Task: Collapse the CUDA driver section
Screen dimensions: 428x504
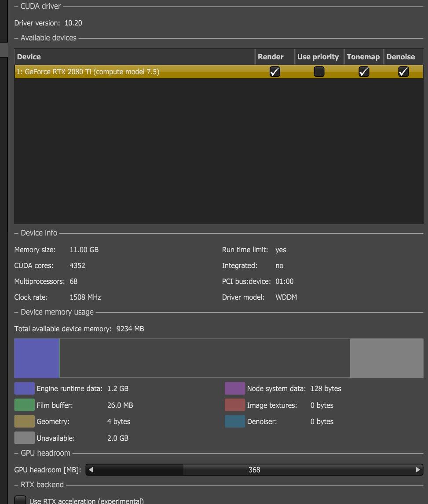Action: 16,7
